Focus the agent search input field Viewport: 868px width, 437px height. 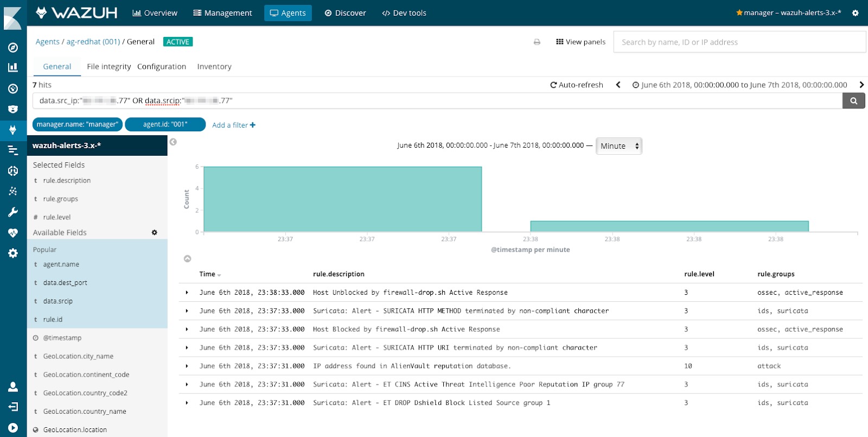(739, 42)
